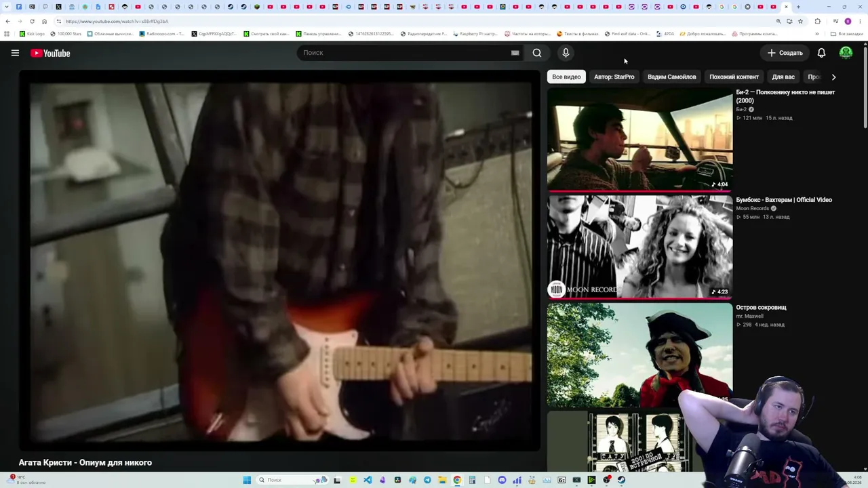
Task: Start voice search with the microphone
Action: pos(566,53)
